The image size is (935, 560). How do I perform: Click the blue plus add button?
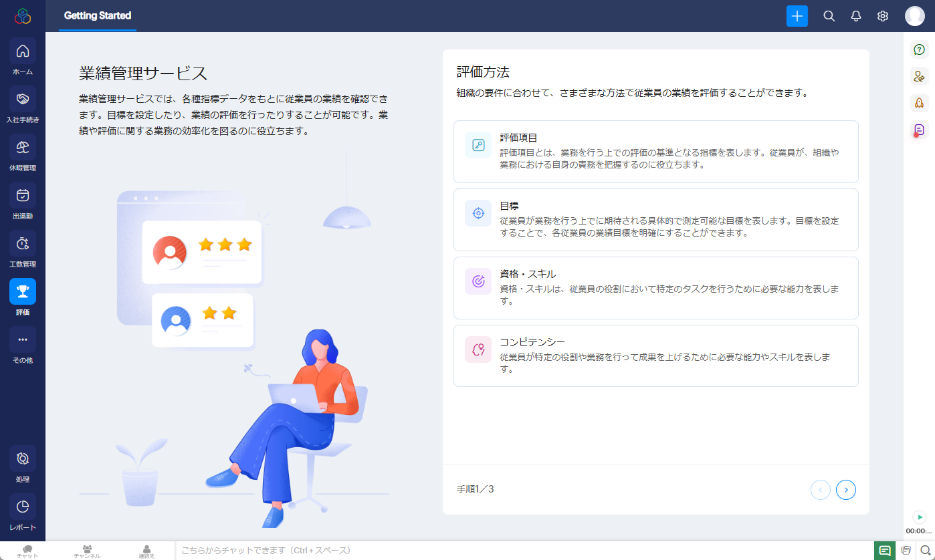(x=797, y=16)
